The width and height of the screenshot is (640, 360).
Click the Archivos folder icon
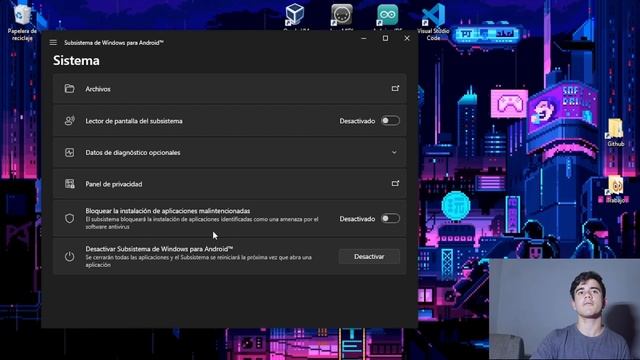coord(69,89)
